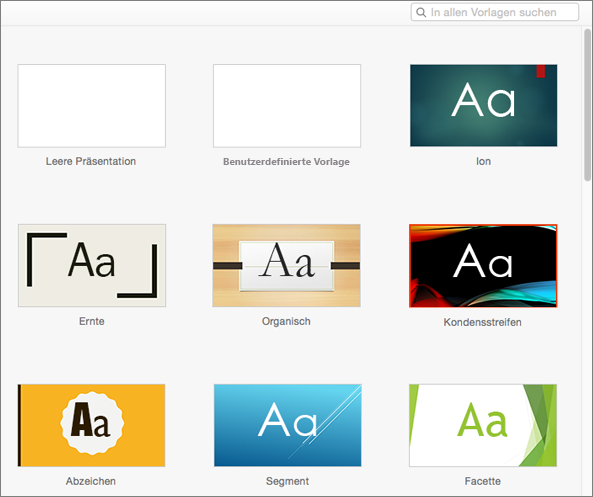
Task: Click the Leere Präsentation label
Action: point(91,161)
